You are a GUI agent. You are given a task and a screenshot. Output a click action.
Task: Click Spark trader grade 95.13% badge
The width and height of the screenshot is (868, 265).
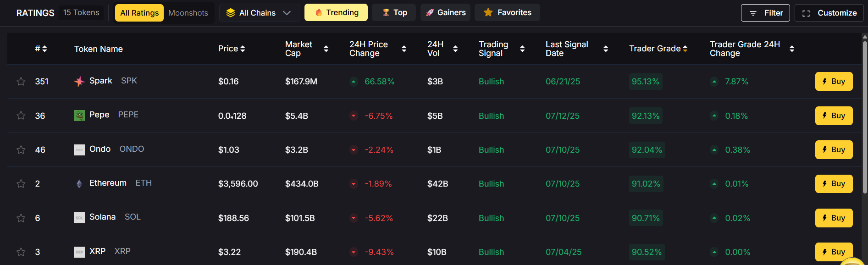(646, 82)
